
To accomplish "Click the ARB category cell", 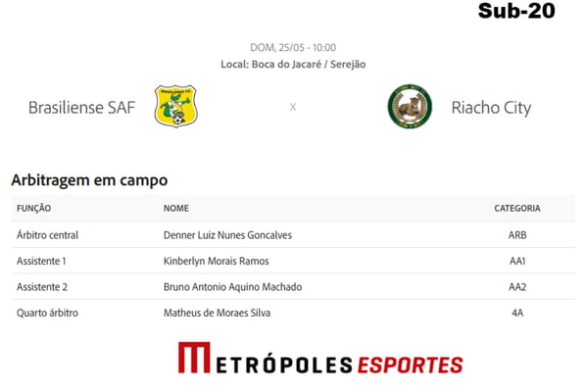I will (517, 235).
